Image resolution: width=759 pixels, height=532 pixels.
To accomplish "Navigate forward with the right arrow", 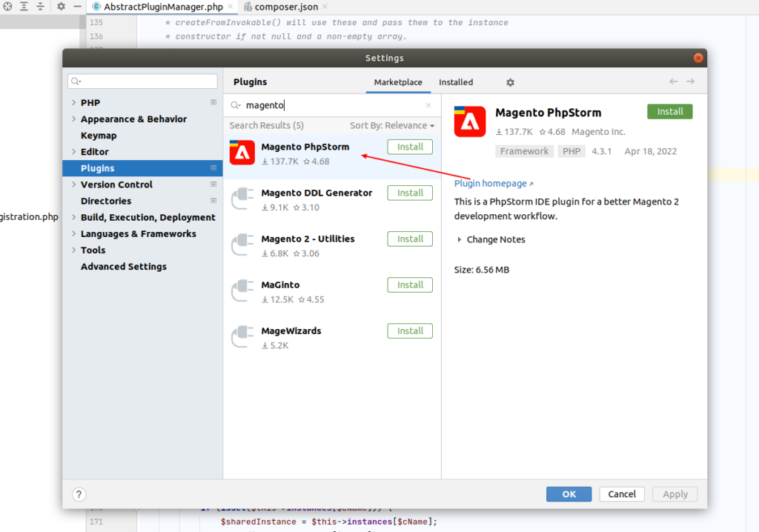I will (690, 82).
